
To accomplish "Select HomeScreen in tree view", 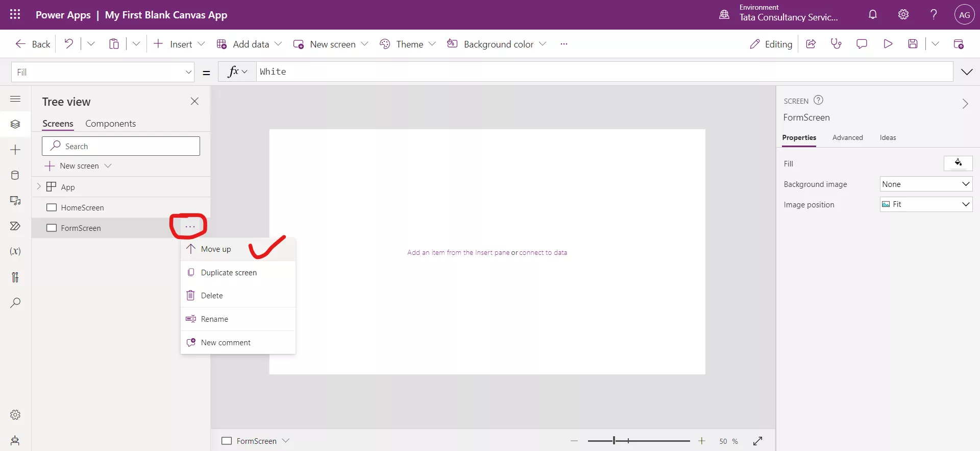I will coord(121,207).
